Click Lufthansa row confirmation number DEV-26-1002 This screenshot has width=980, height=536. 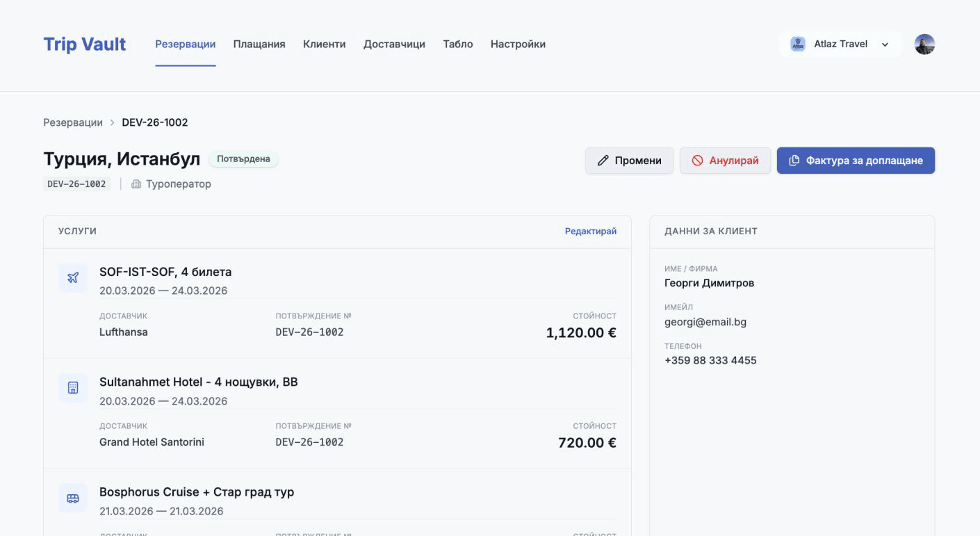pos(309,332)
